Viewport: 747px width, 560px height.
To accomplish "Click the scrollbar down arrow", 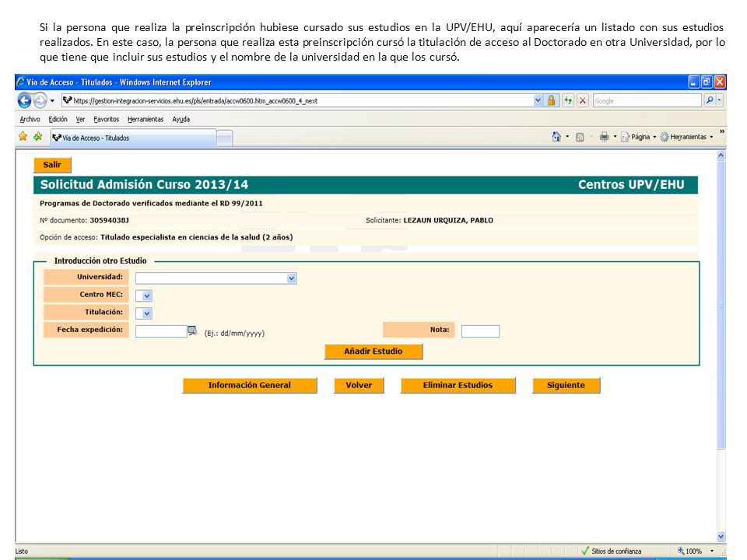I will [721, 536].
